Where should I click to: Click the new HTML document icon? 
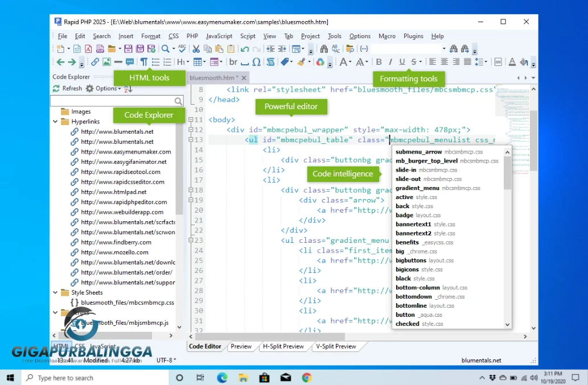click(77, 49)
